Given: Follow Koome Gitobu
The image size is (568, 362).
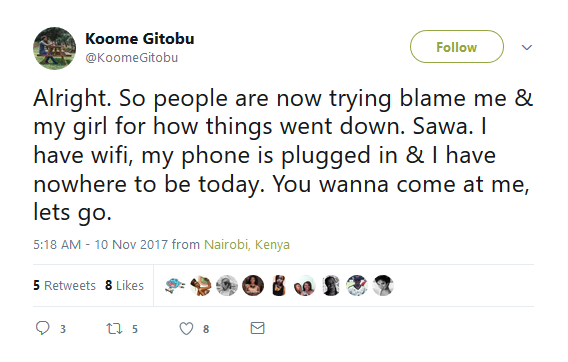Looking at the screenshot, I should [x=456, y=47].
